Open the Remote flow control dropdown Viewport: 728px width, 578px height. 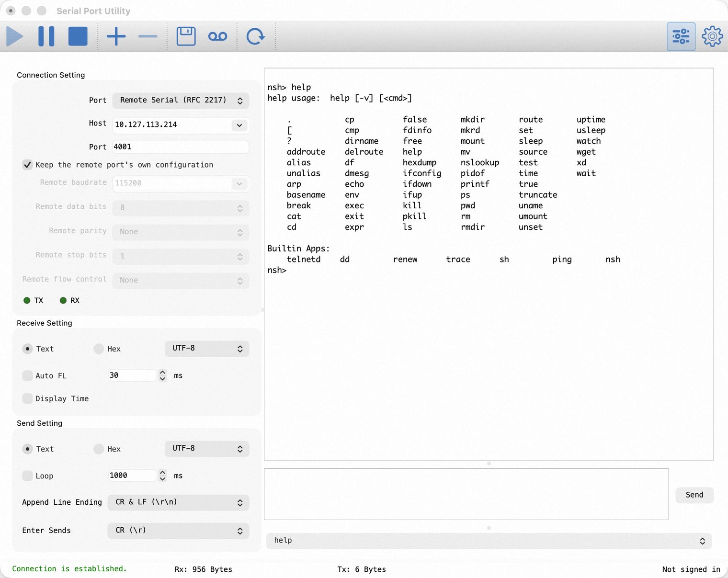181,280
